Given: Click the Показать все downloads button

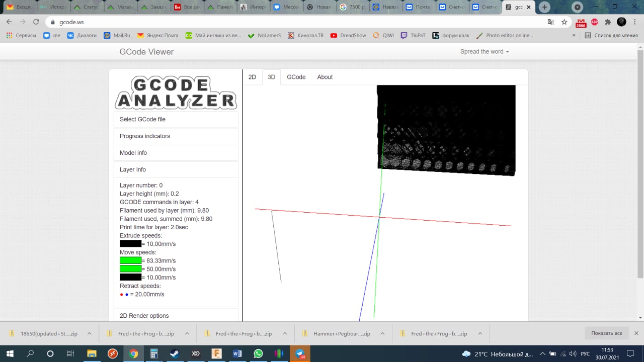Looking at the screenshot, I should click(x=607, y=333).
